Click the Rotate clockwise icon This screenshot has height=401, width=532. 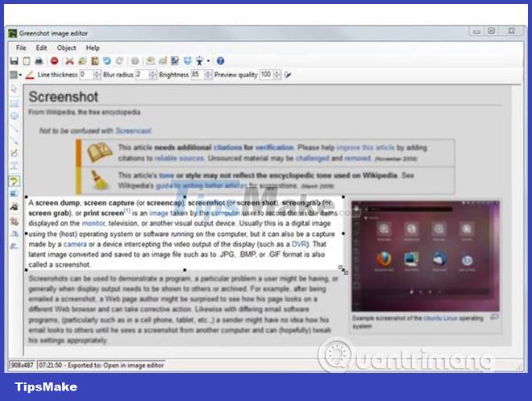pyautogui.click(x=14, y=234)
